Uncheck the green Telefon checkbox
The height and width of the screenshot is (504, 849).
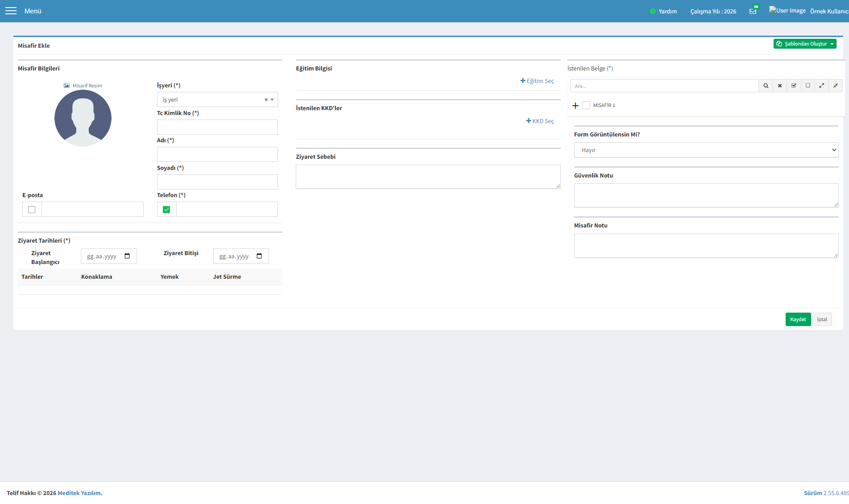click(x=166, y=210)
